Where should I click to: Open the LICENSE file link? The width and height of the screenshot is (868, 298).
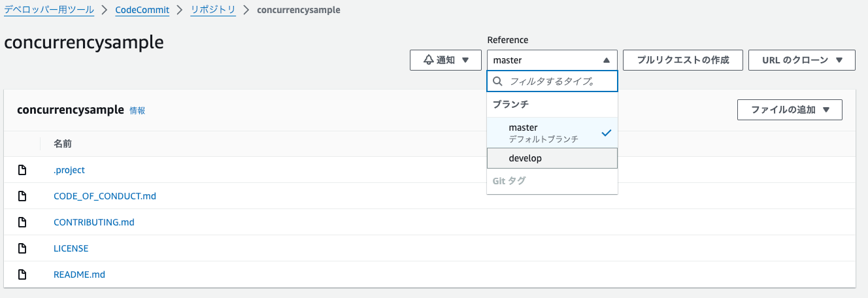click(x=71, y=248)
